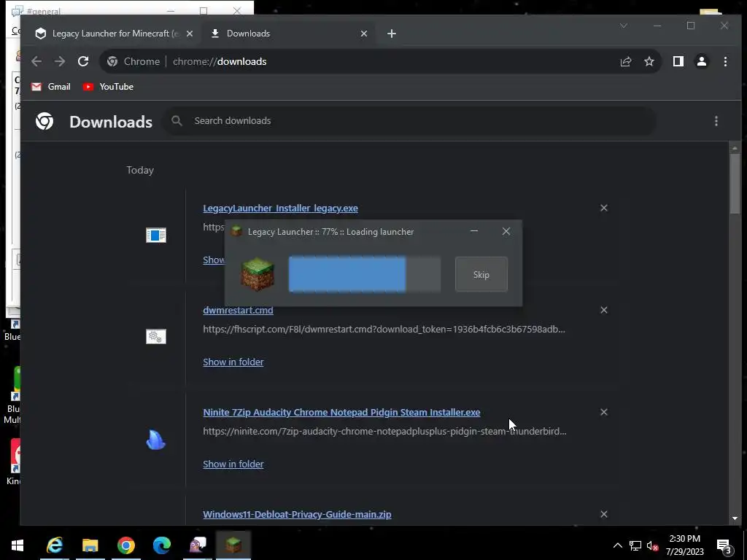Open the Ninite installer download link

pyautogui.click(x=341, y=413)
